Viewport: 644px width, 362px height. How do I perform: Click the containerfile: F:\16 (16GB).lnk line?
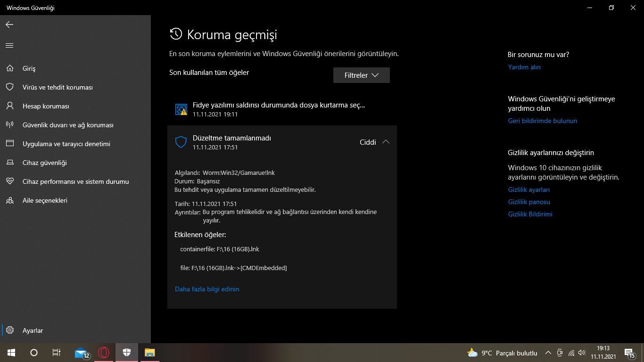pyautogui.click(x=220, y=249)
